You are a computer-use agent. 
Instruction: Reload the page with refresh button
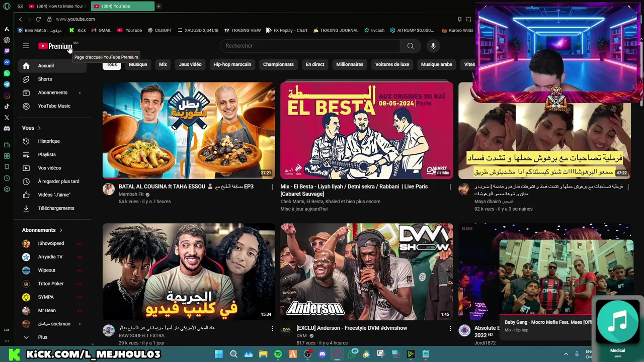[38, 19]
